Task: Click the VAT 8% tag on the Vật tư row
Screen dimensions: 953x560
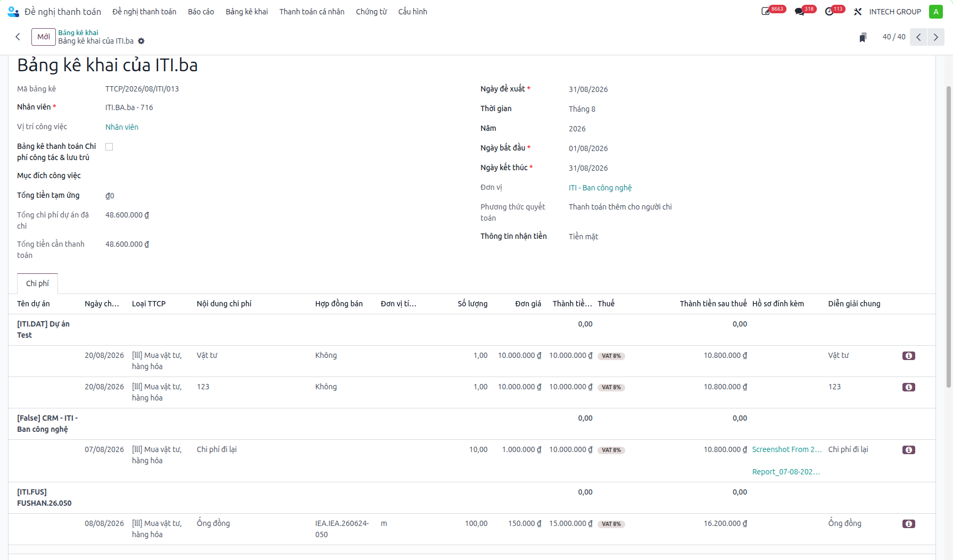Action: point(611,356)
